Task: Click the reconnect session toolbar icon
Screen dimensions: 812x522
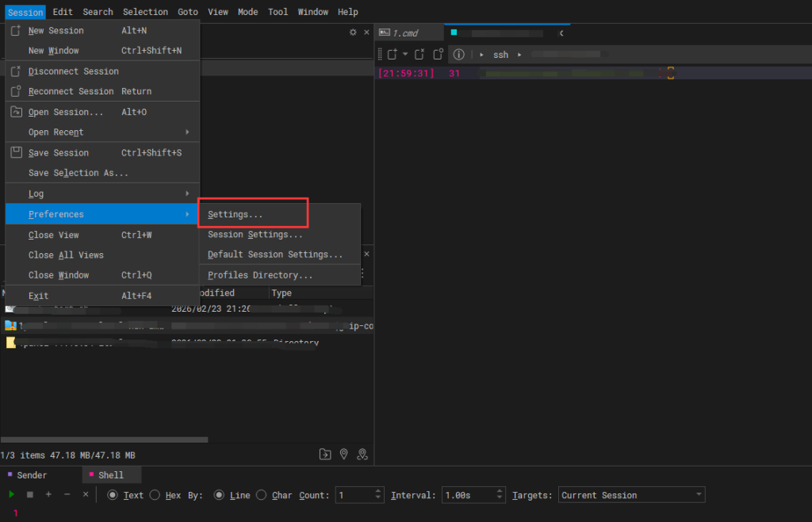Action: (x=439, y=55)
